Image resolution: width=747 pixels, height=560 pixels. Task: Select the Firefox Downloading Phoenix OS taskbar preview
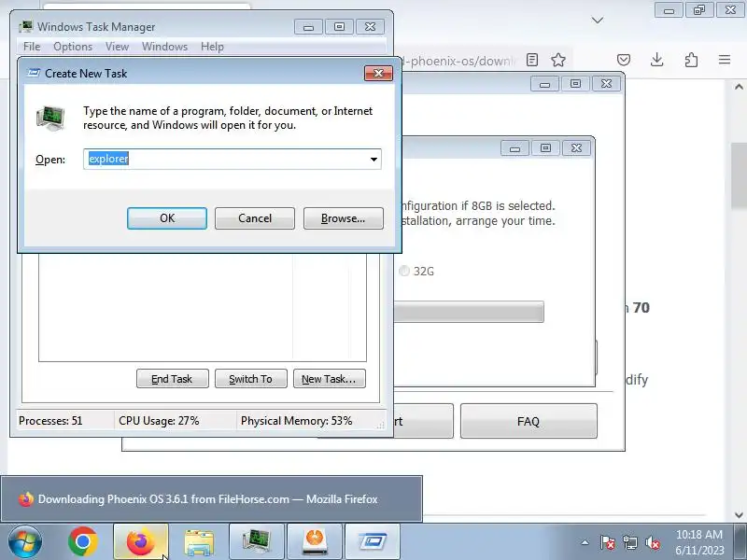[211, 499]
